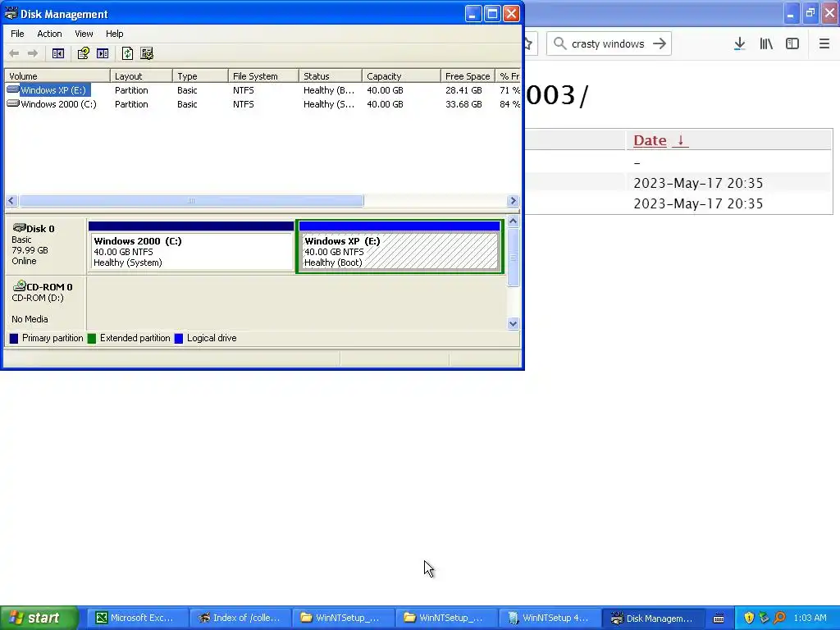The width and height of the screenshot is (840, 630).
Task: Click the Disk Management title bar icon
Action: coord(11,13)
